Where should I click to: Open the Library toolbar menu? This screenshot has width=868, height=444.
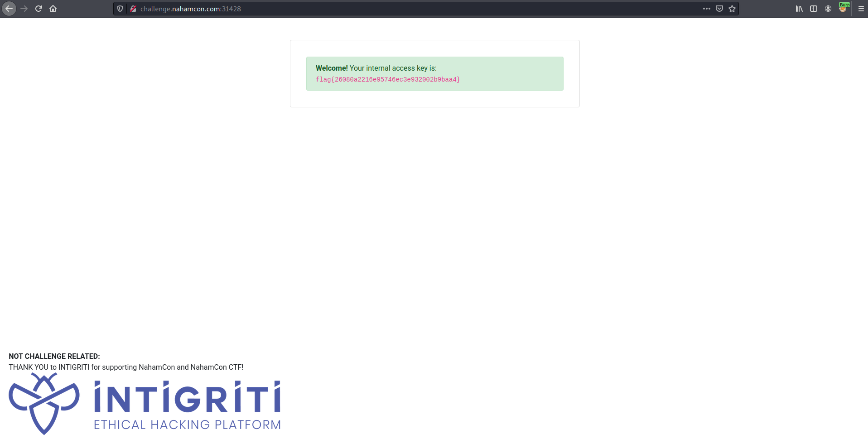[799, 9]
